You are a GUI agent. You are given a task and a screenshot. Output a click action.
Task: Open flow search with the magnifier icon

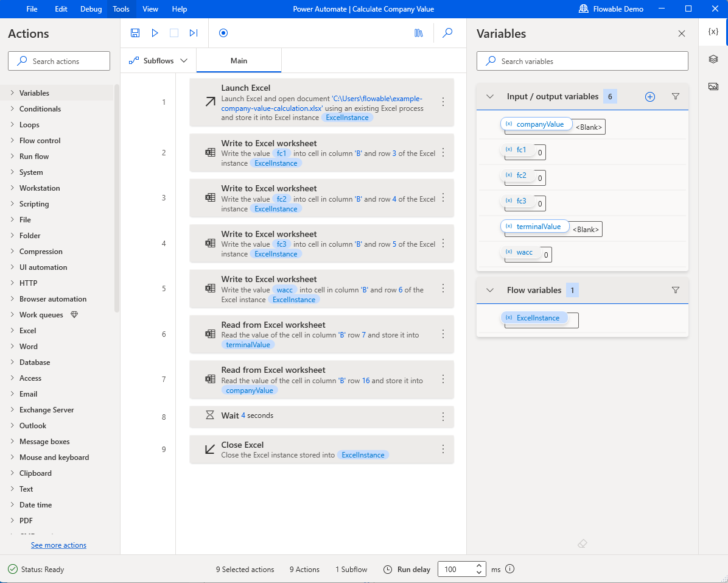click(447, 33)
